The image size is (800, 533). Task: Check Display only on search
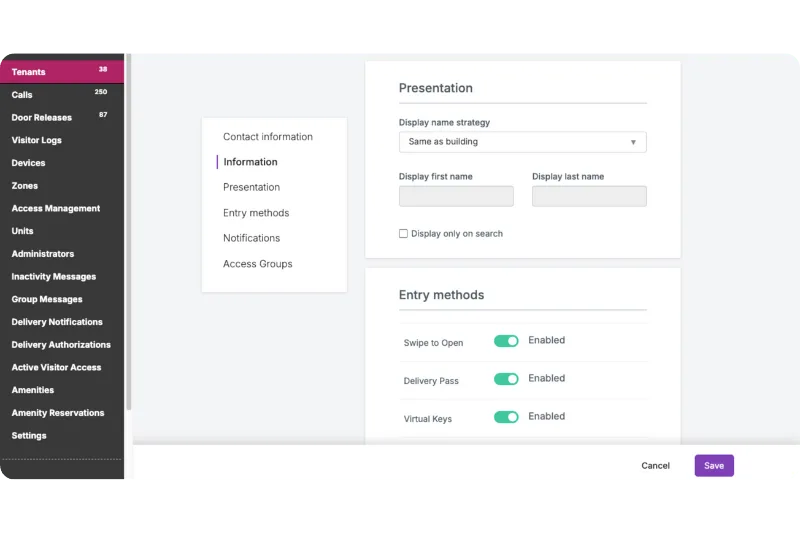[403, 234]
